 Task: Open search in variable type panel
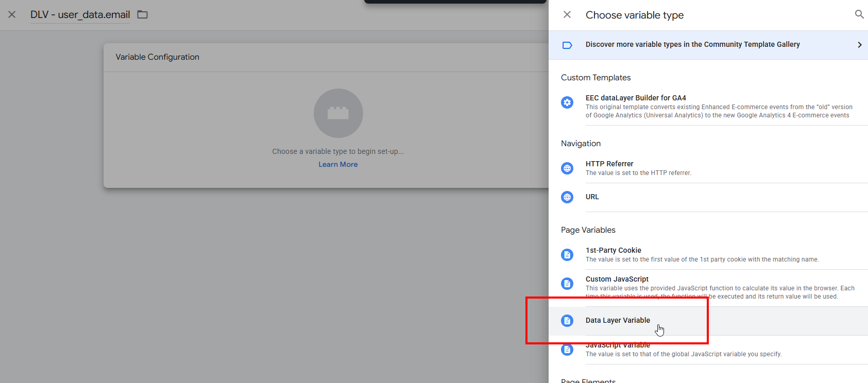[859, 14]
